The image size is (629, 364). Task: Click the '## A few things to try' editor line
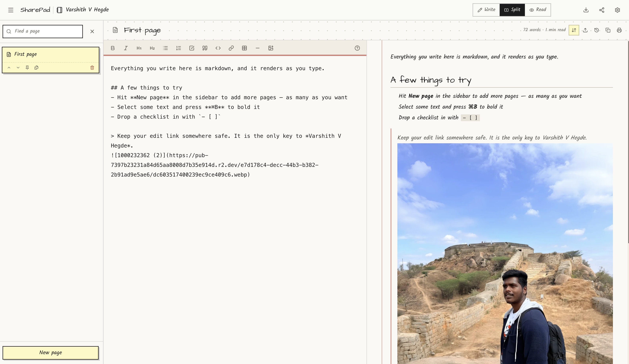pyautogui.click(x=147, y=88)
